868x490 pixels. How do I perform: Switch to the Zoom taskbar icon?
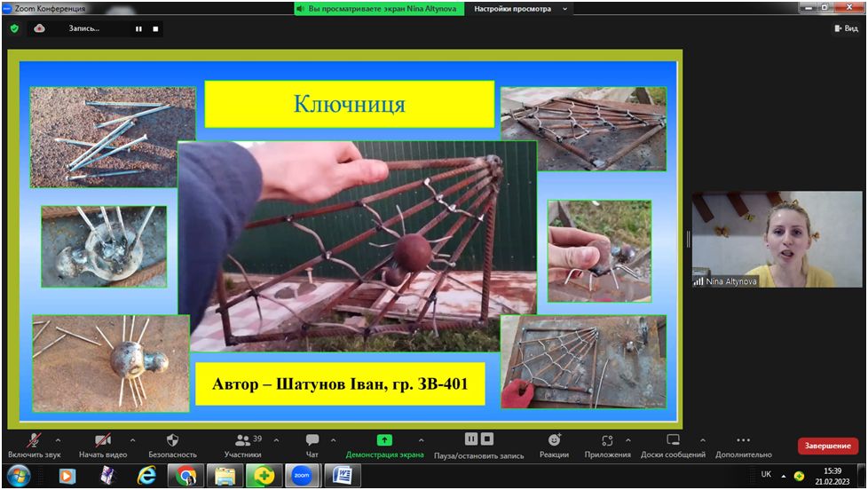[x=302, y=476]
